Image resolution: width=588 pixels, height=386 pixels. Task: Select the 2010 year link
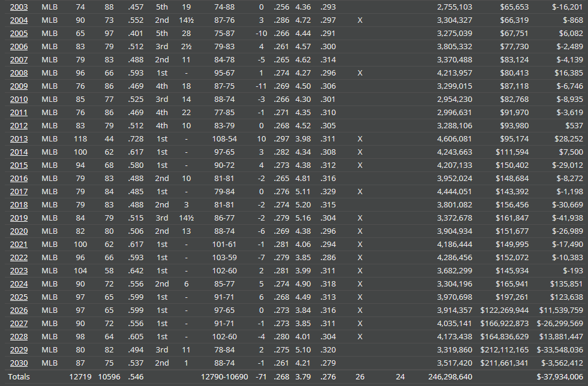coord(19,99)
